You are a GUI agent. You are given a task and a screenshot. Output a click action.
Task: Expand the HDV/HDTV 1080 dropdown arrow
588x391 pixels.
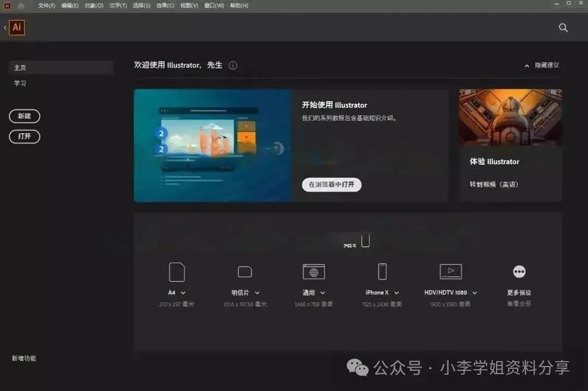(x=475, y=293)
